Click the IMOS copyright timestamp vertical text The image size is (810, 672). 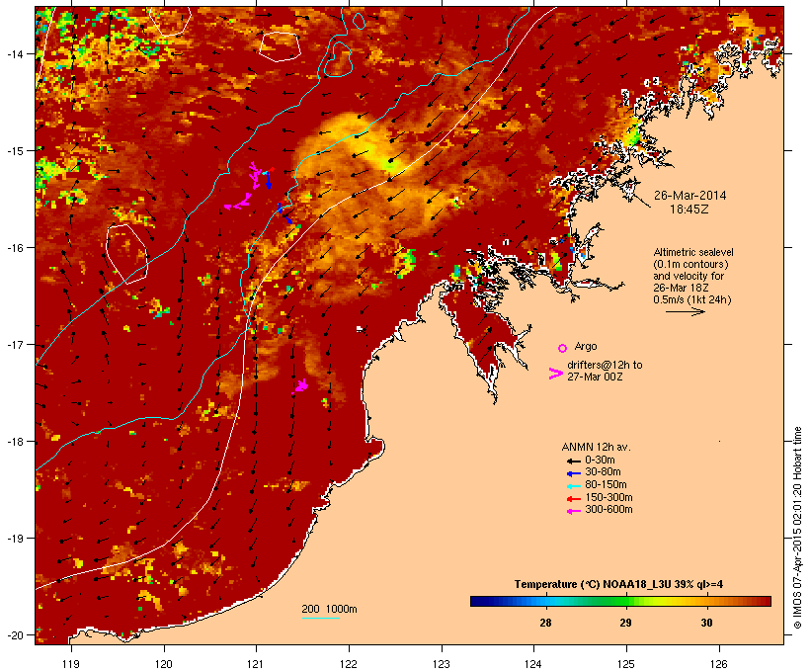click(x=797, y=528)
